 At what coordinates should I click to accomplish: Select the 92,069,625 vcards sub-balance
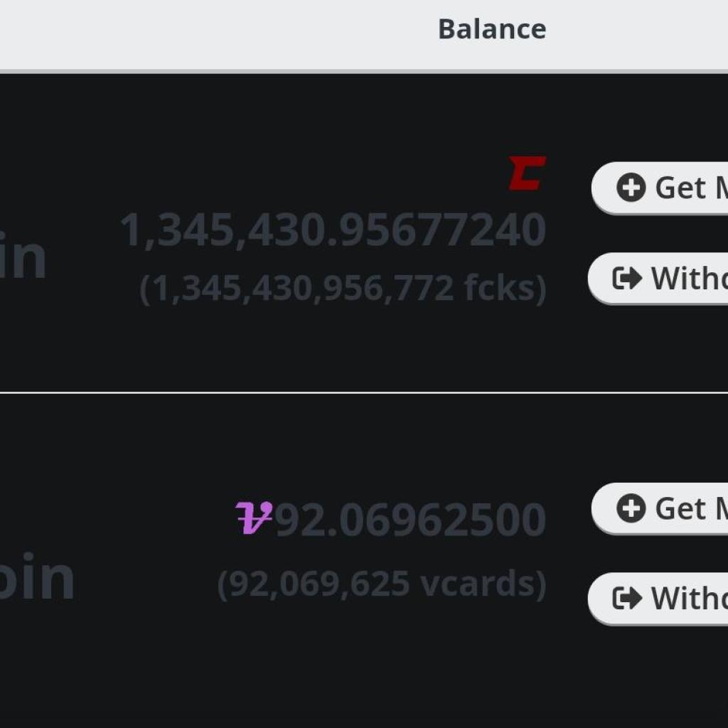[x=382, y=584]
